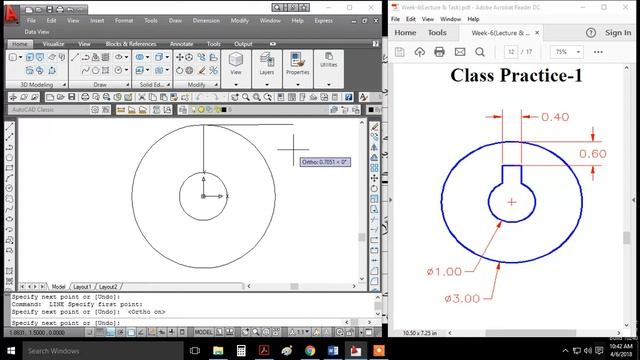
Task: Click Undo arrow in AutoCAD standard toolbar
Action: (199, 97)
